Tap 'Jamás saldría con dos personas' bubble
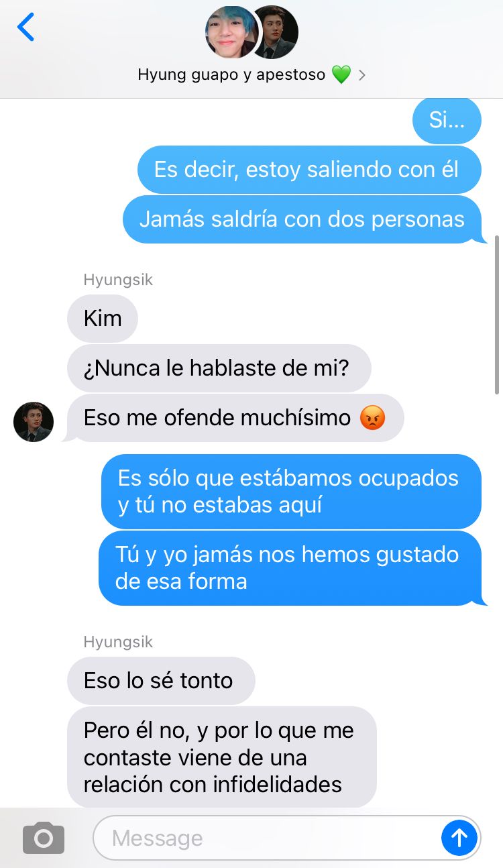Viewport: 503px width, 868px height. (303, 219)
